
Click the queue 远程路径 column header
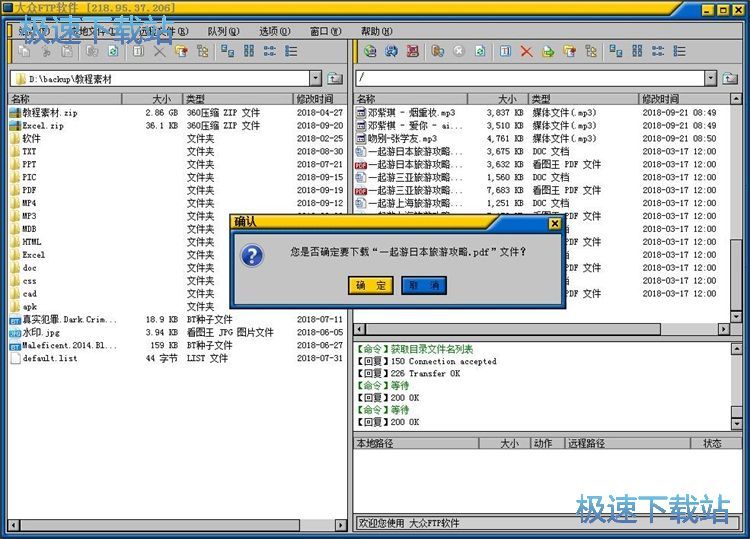pos(627,443)
